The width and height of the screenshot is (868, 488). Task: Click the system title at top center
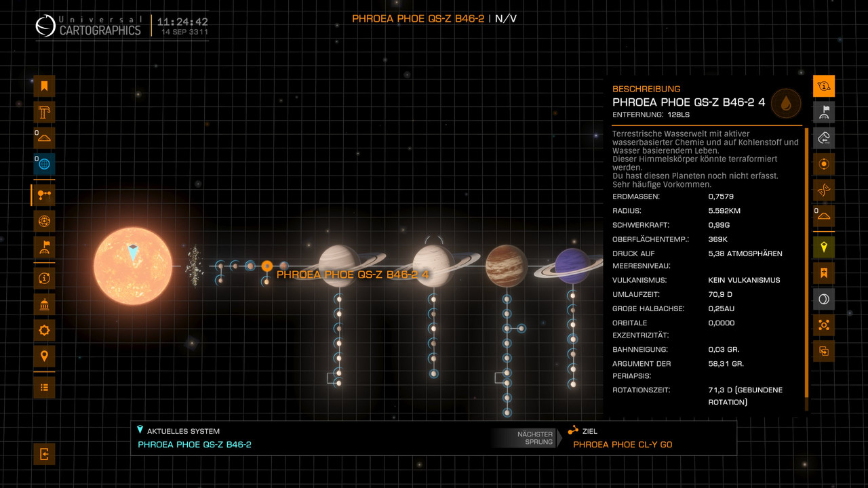(418, 18)
